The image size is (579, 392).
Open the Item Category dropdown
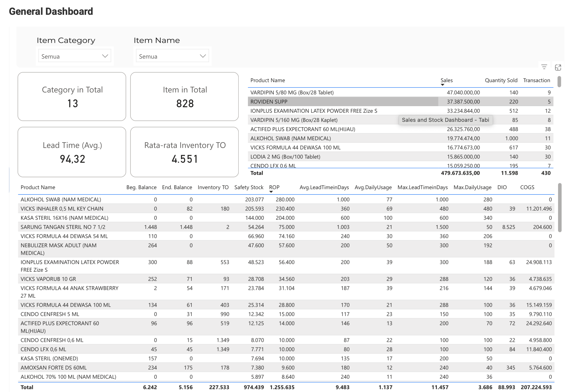point(74,56)
